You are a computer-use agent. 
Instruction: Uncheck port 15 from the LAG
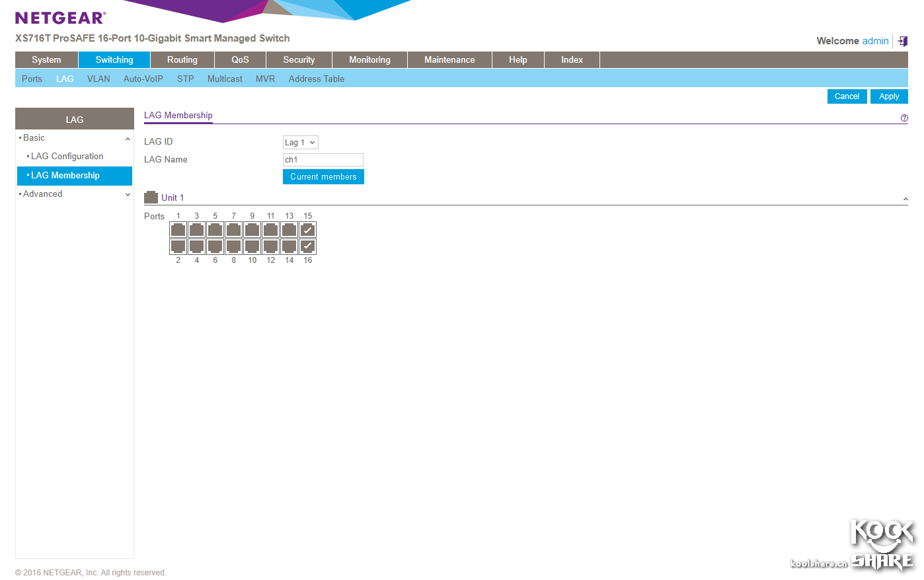coord(307,229)
